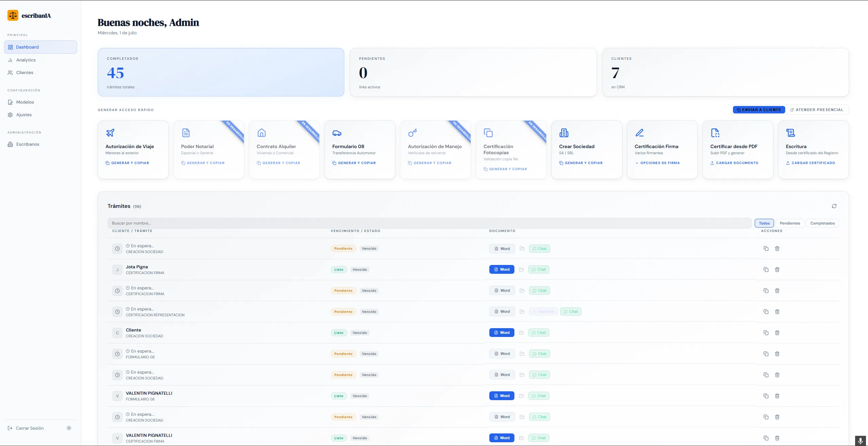Click clock avatar in En espera Formulario 08 row
Screen dimensions: 868x446
[117, 354]
